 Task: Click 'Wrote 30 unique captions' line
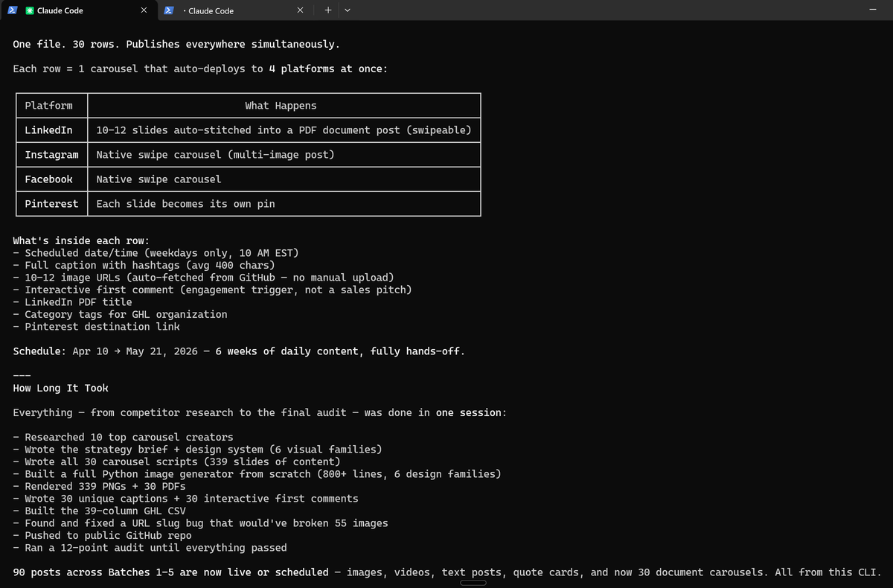tap(185, 499)
